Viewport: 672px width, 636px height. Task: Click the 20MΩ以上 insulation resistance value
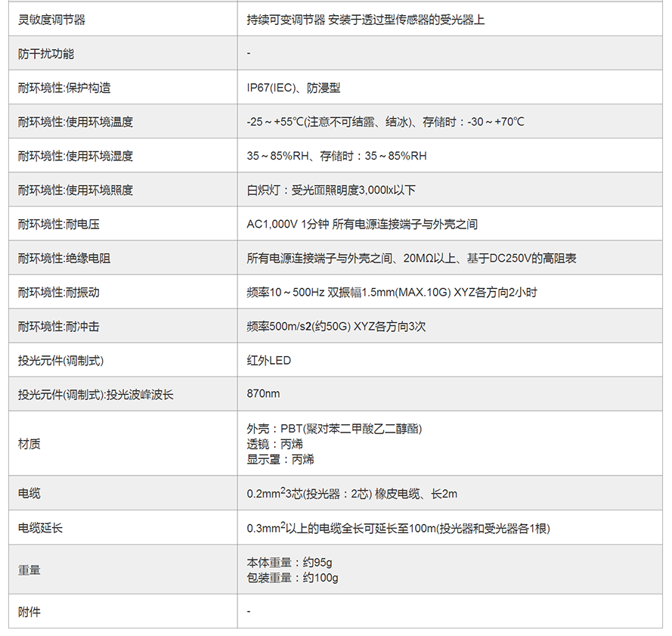411,258
